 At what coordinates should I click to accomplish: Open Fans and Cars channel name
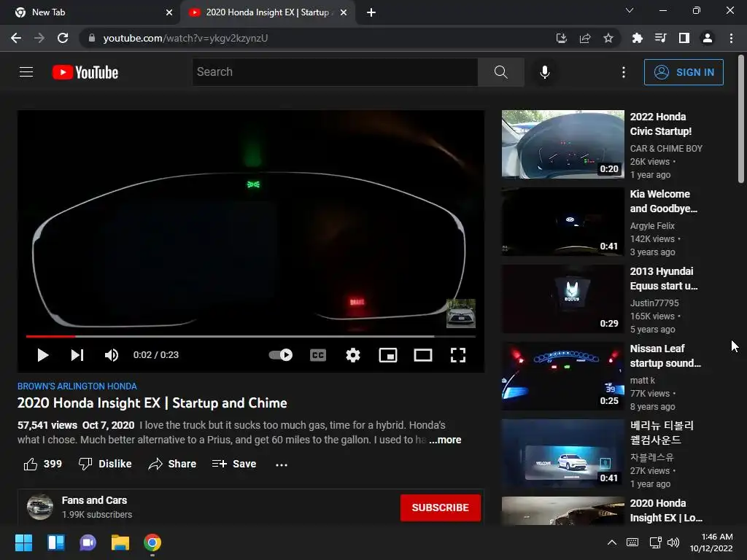[x=94, y=500]
